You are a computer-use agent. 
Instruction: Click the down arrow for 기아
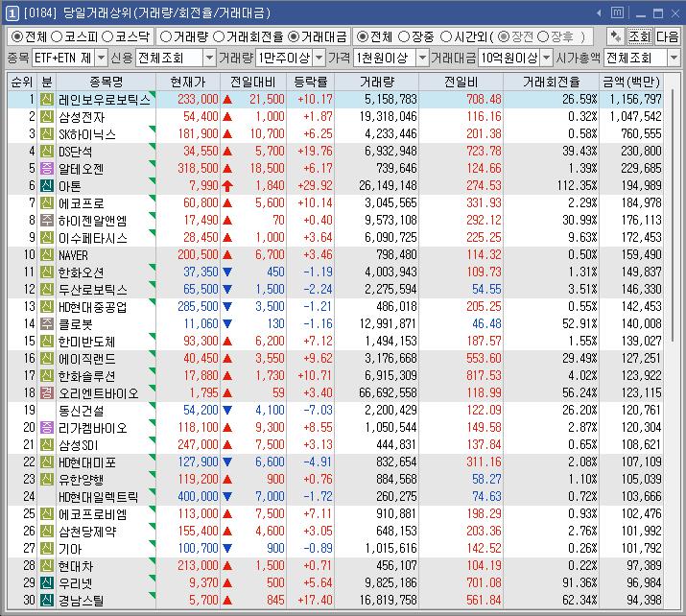pos(227,548)
